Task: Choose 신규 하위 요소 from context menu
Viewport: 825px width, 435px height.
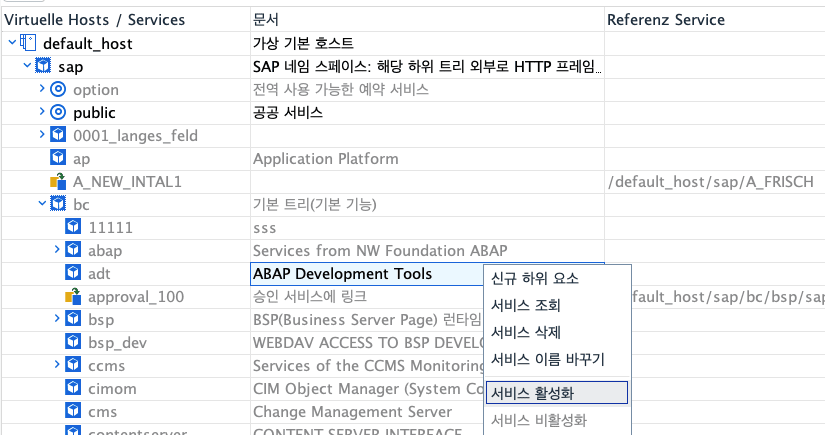Action: coord(557,278)
